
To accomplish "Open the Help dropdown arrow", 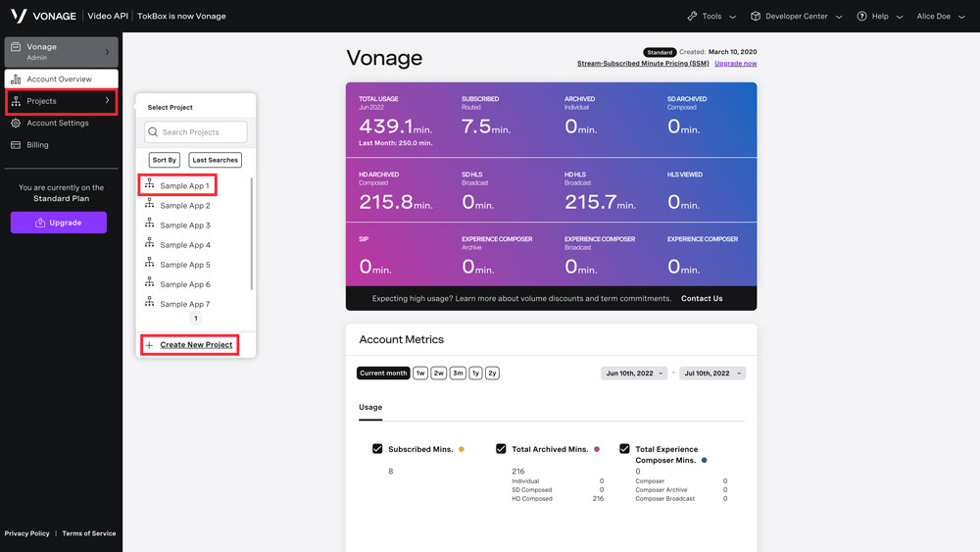I will click(x=900, y=17).
